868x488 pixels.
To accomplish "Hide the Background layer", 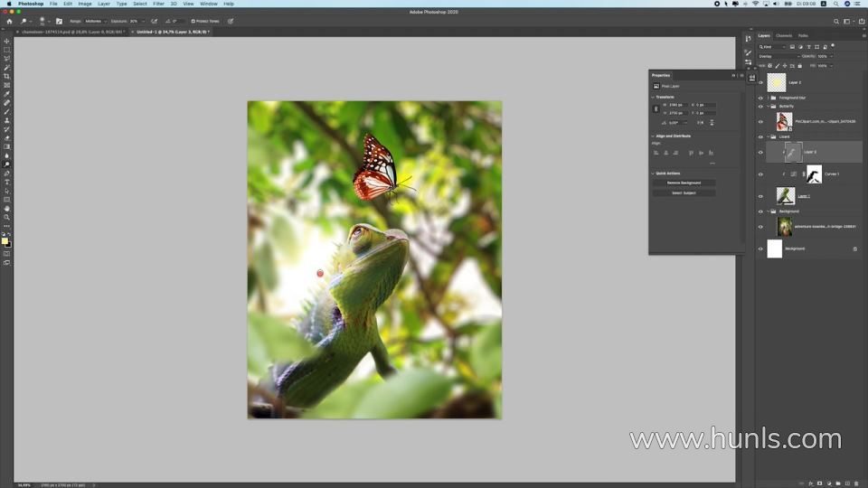I will coord(760,249).
